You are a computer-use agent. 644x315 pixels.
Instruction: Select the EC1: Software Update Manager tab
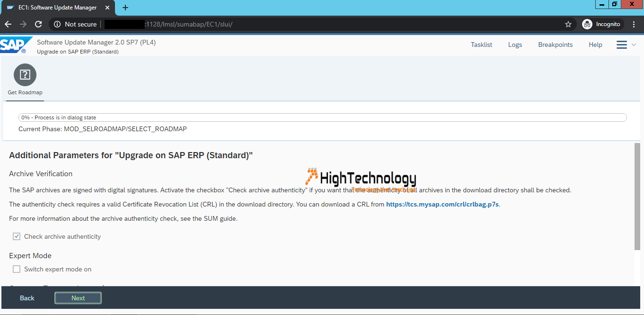point(58,8)
